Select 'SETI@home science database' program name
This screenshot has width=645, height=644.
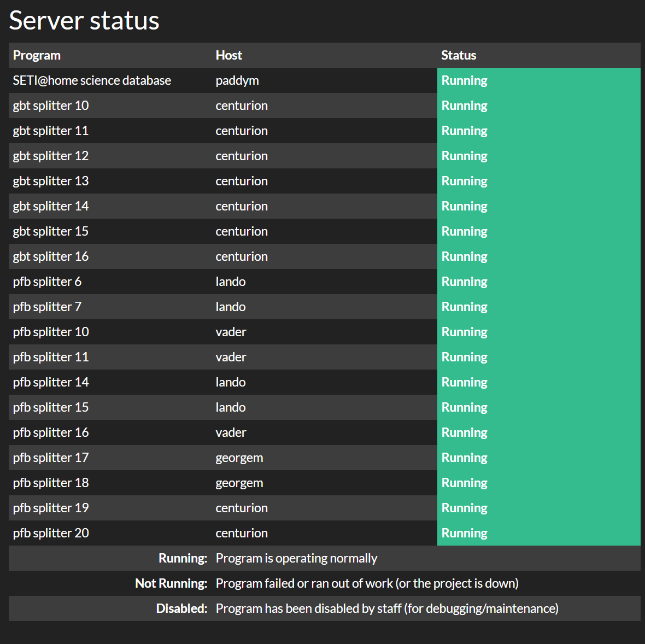point(92,80)
